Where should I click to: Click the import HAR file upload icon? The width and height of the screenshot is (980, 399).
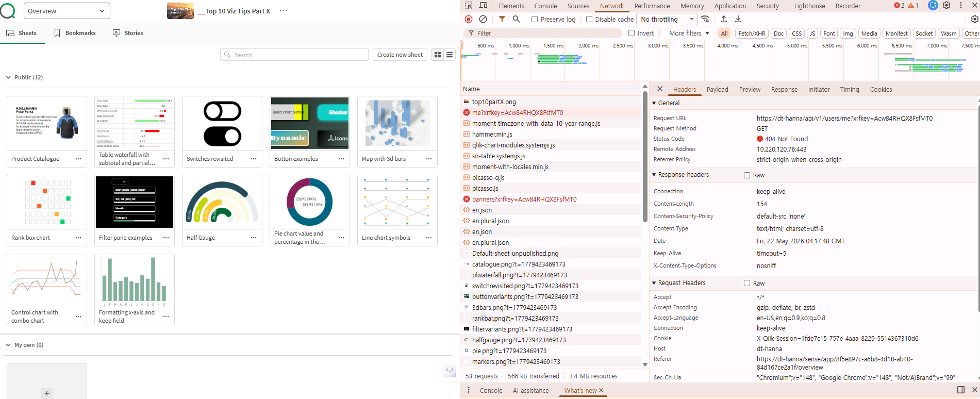(724, 19)
